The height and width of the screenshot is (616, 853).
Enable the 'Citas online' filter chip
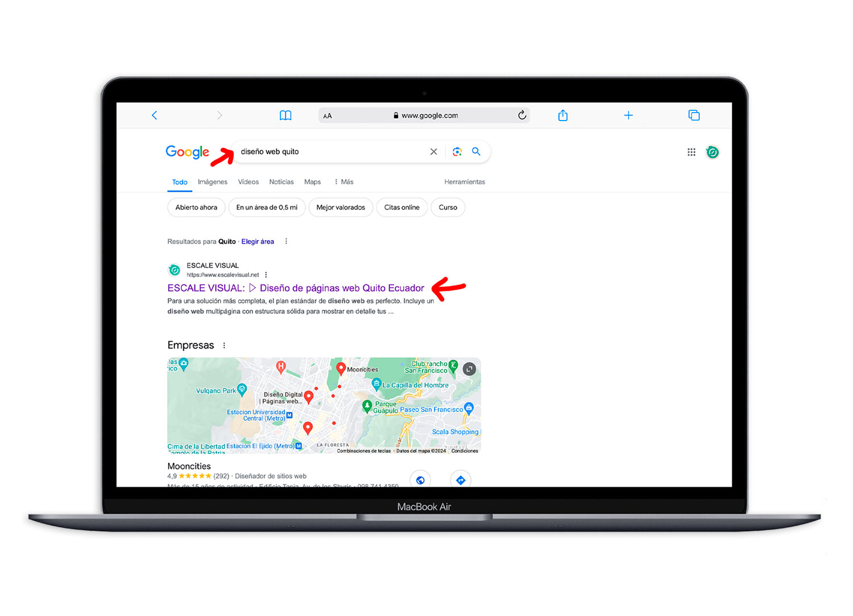point(401,208)
